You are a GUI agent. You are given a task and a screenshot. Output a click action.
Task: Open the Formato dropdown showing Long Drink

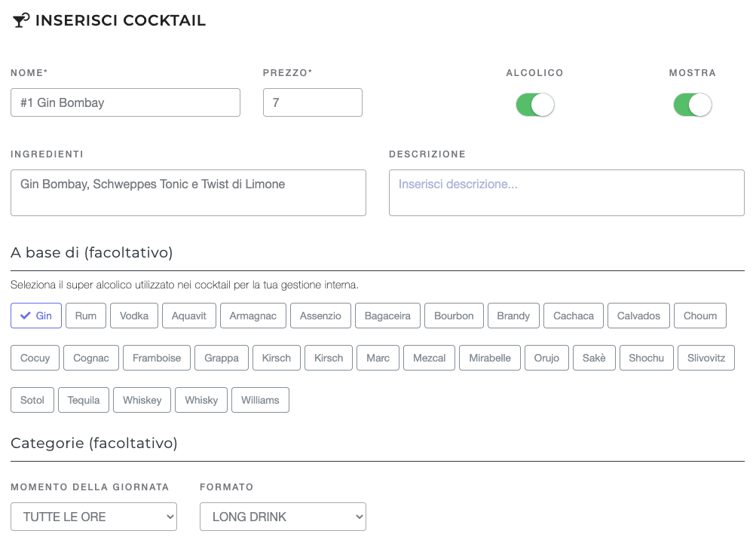(283, 517)
